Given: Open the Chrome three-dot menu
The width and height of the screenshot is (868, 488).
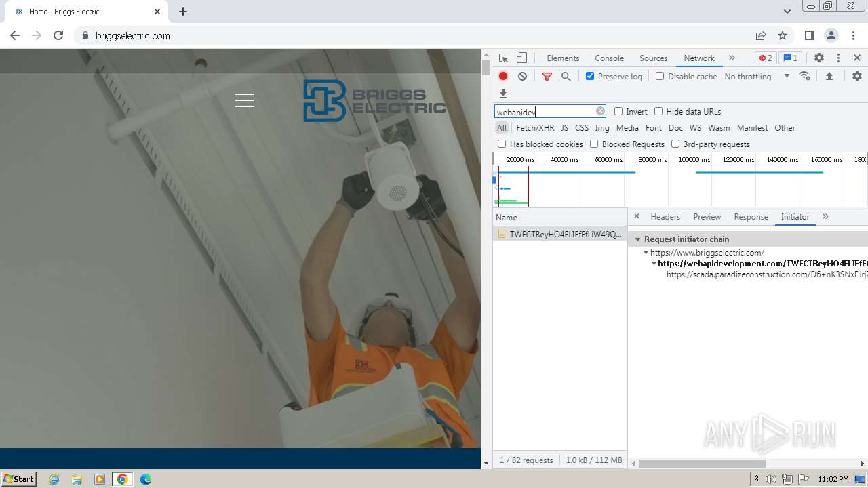Looking at the screenshot, I should pos(852,35).
